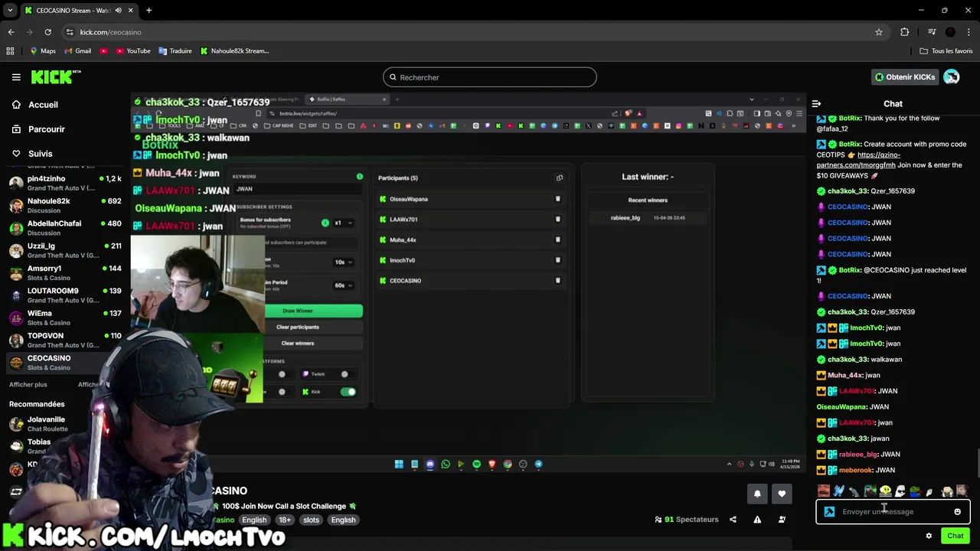
Task: Send message with green Chat button
Action: pos(955,536)
